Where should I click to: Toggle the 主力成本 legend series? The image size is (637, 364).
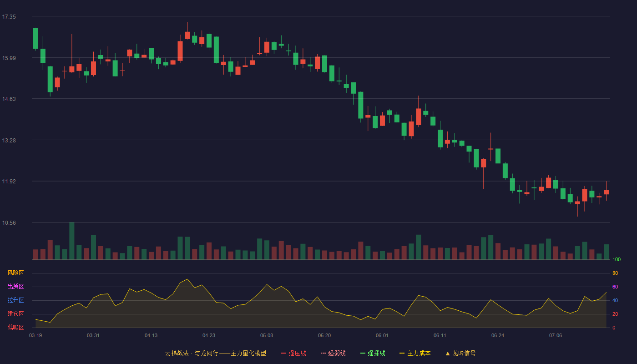tap(415, 353)
